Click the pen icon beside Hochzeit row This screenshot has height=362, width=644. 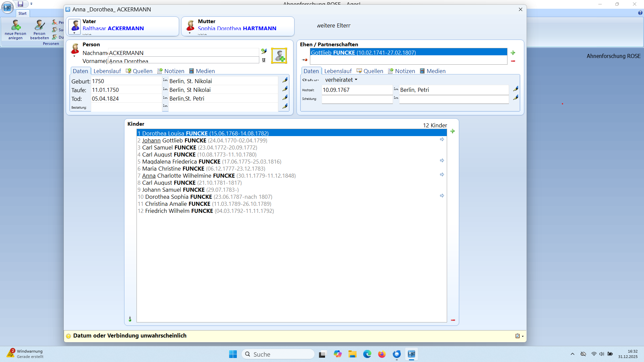click(x=516, y=89)
